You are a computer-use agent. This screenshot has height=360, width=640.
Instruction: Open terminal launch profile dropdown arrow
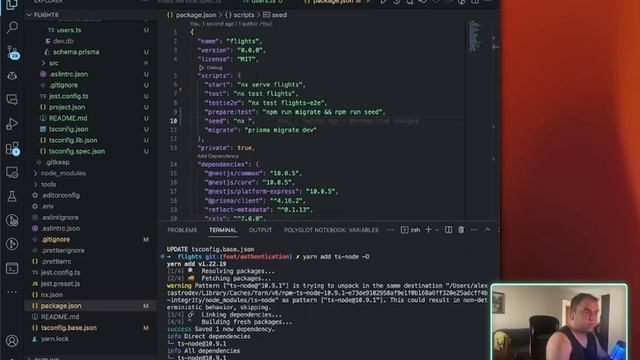[x=437, y=230]
